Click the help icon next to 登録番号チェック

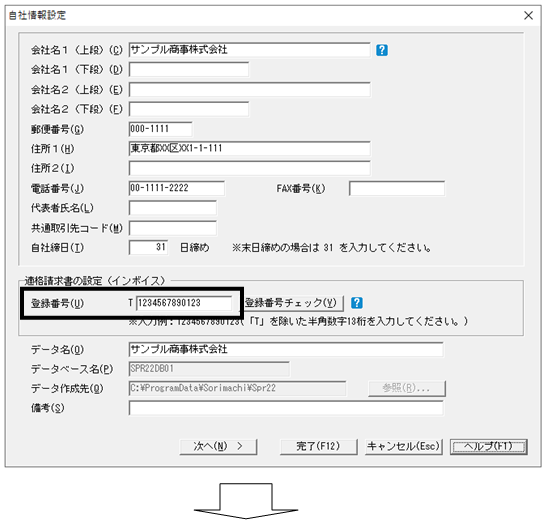tap(357, 303)
